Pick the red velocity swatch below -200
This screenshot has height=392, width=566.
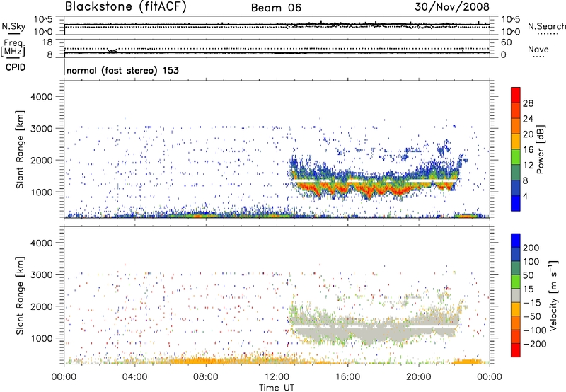pos(516,350)
